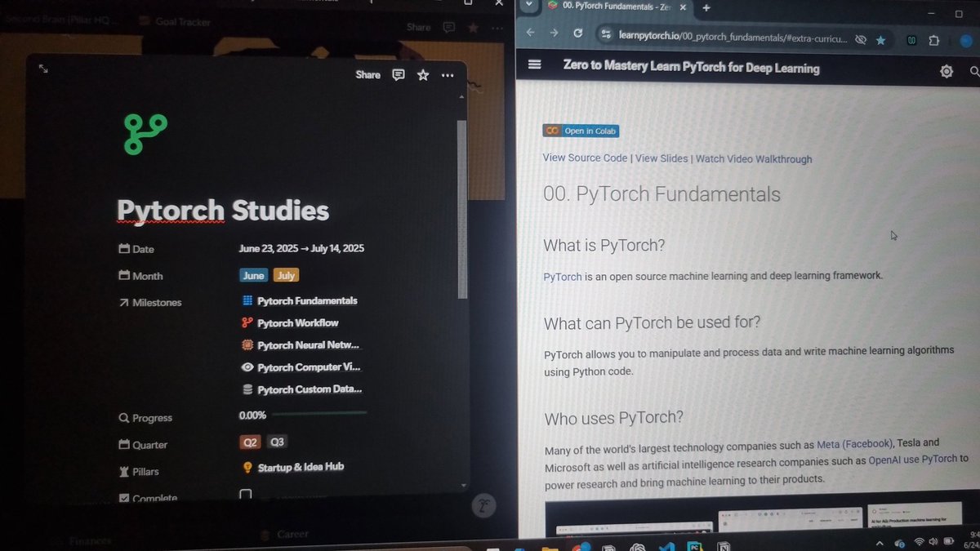Open the Pytorch Custom Data... milestone

302,389
